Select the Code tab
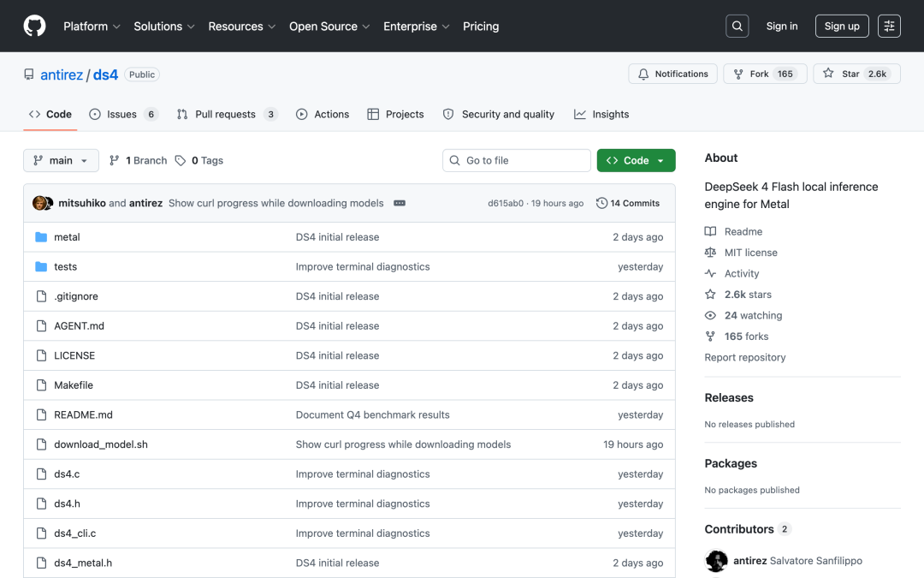The width and height of the screenshot is (924, 578). (x=50, y=115)
